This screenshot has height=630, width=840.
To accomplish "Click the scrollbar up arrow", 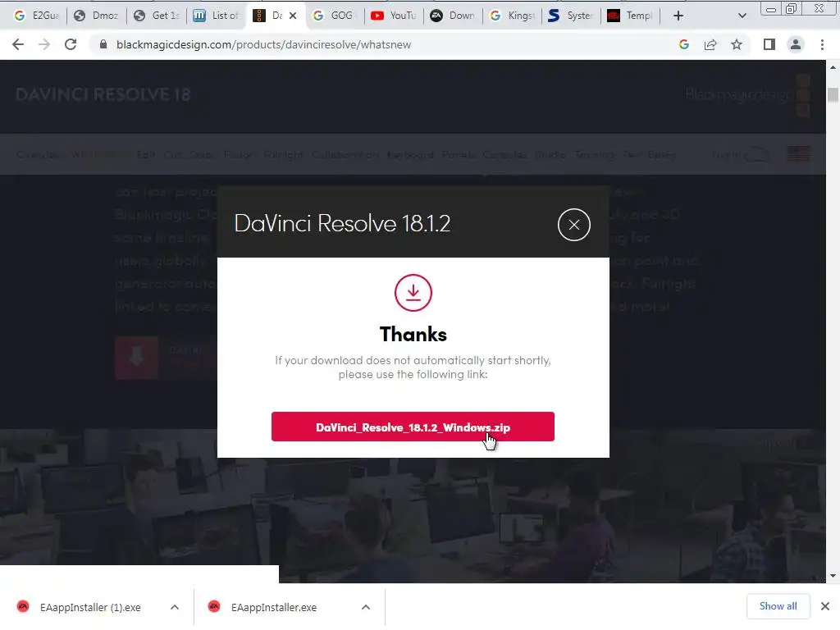I will [x=833, y=67].
